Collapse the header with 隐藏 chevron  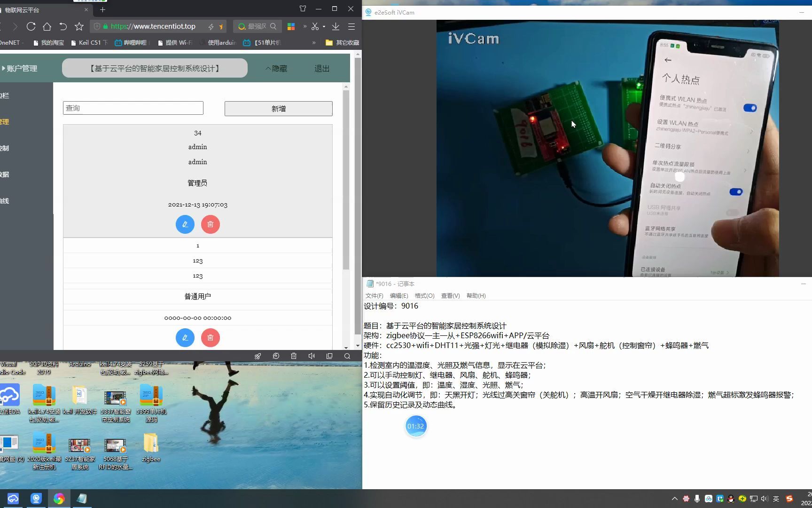point(276,69)
